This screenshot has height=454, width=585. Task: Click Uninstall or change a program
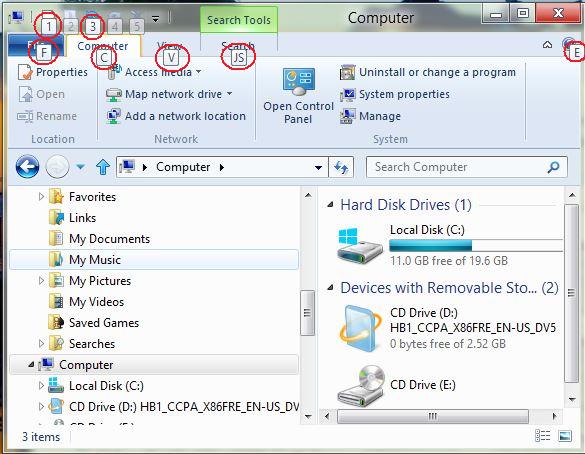pyautogui.click(x=437, y=72)
